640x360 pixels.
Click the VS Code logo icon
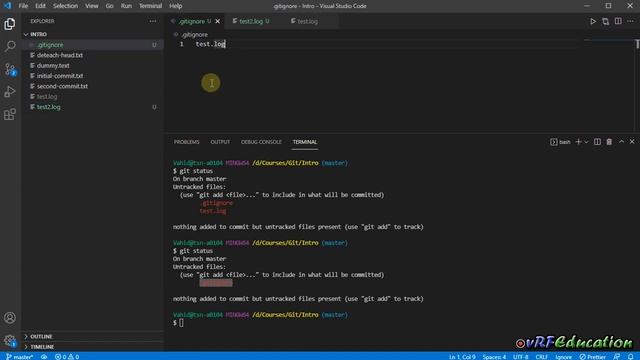click(x=8, y=6)
